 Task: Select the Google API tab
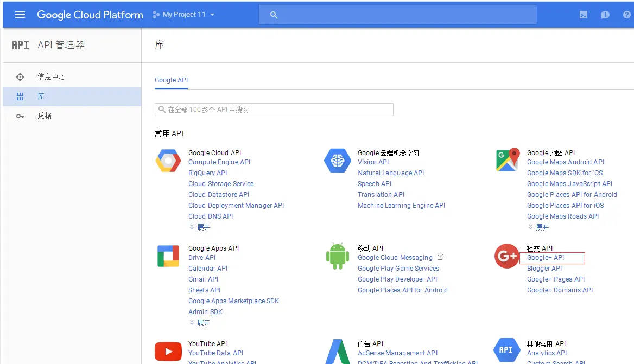[x=172, y=80]
